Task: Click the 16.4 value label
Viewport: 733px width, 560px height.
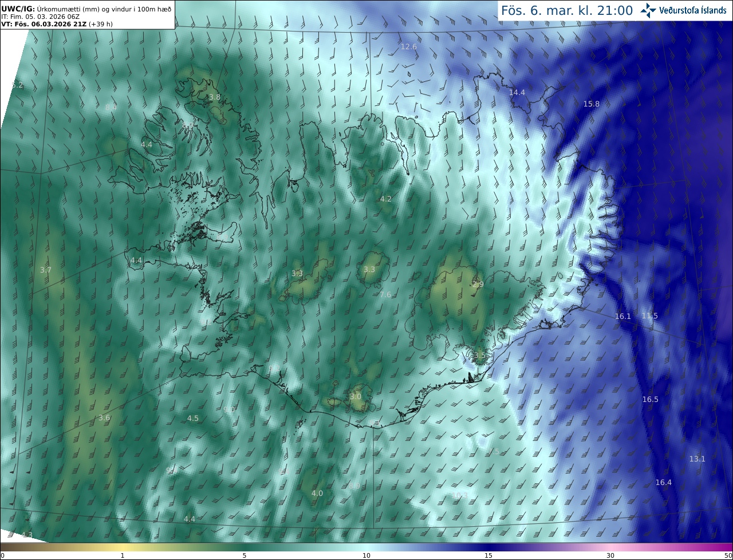Action: (x=664, y=482)
